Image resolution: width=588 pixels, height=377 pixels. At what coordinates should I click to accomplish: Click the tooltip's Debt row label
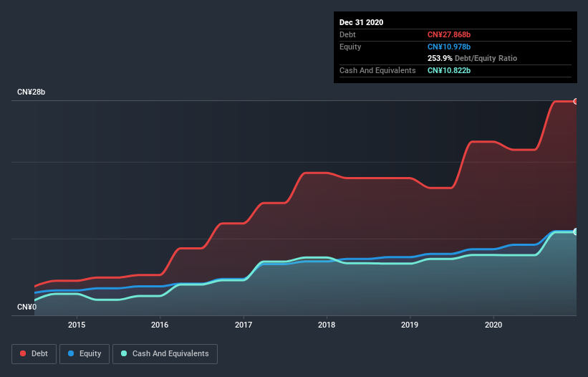point(347,34)
